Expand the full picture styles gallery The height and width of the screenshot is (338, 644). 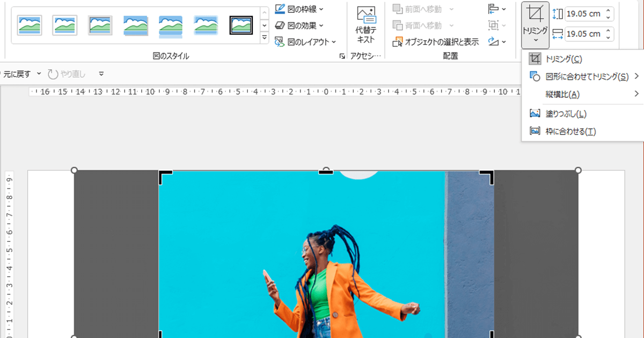(x=264, y=38)
